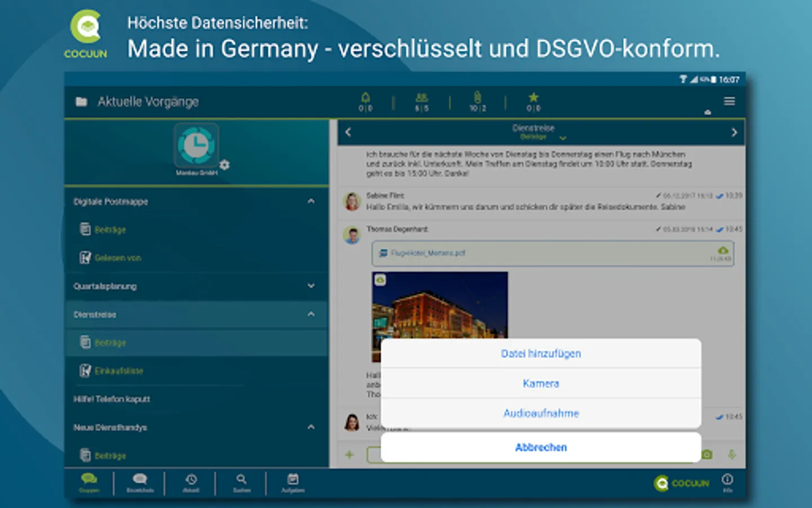This screenshot has height=508, width=812.
Task: Choose Datei hinzufügen in the action sheet
Action: (541, 353)
